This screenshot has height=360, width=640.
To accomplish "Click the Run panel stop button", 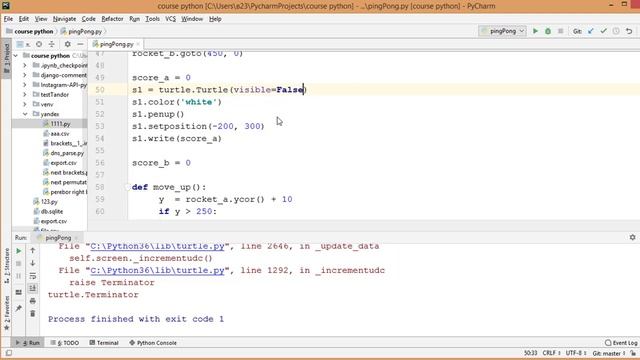I will [19, 264].
